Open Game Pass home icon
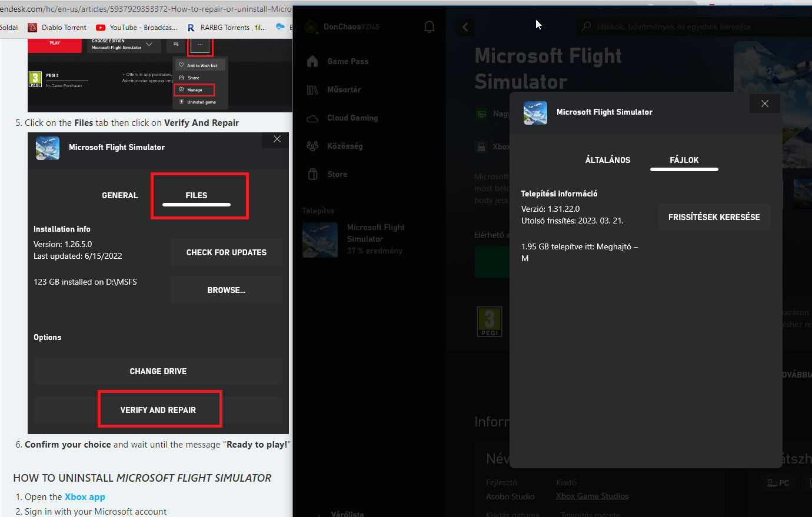Screen dimensions: 812x517 [312, 61]
